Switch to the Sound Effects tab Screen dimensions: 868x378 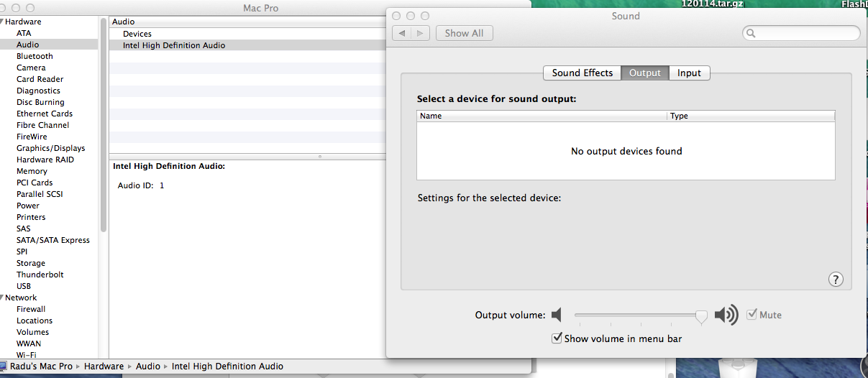582,73
